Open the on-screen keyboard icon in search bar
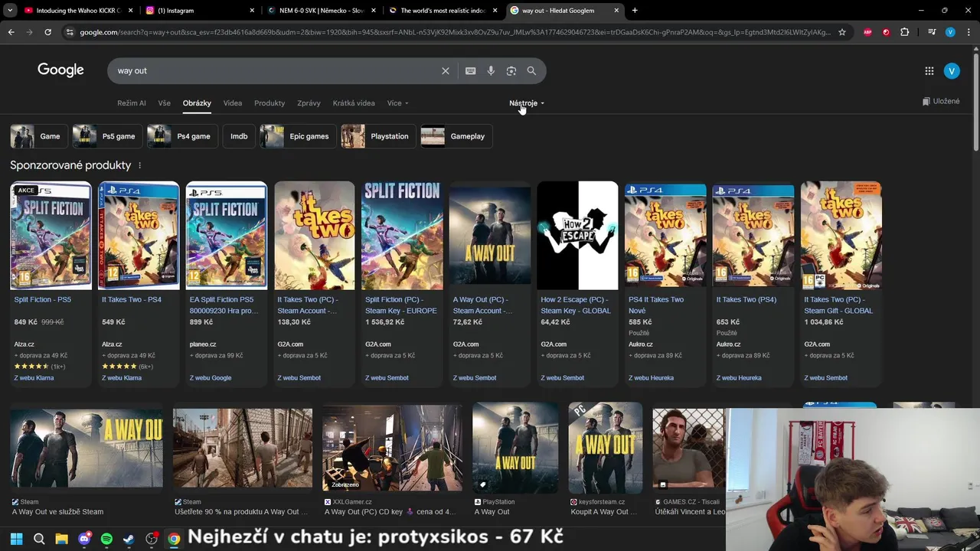The width and height of the screenshot is (980, 551). (470, 70)
